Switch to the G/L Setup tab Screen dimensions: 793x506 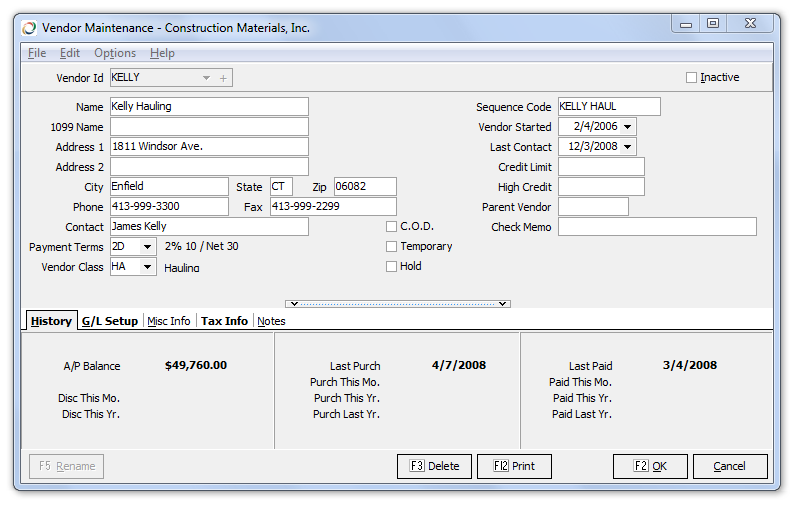click(109, 321)
